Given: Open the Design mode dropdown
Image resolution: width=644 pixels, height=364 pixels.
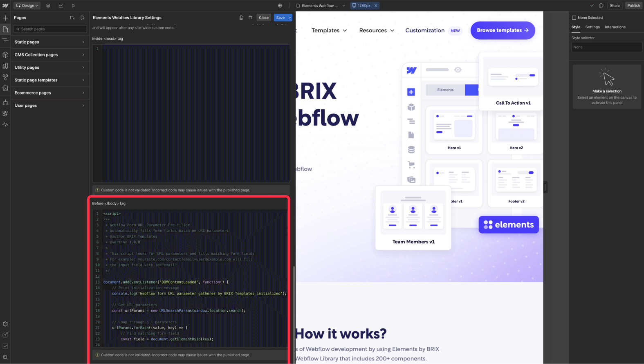Looking at the screenshot, I should coord(27,5).
